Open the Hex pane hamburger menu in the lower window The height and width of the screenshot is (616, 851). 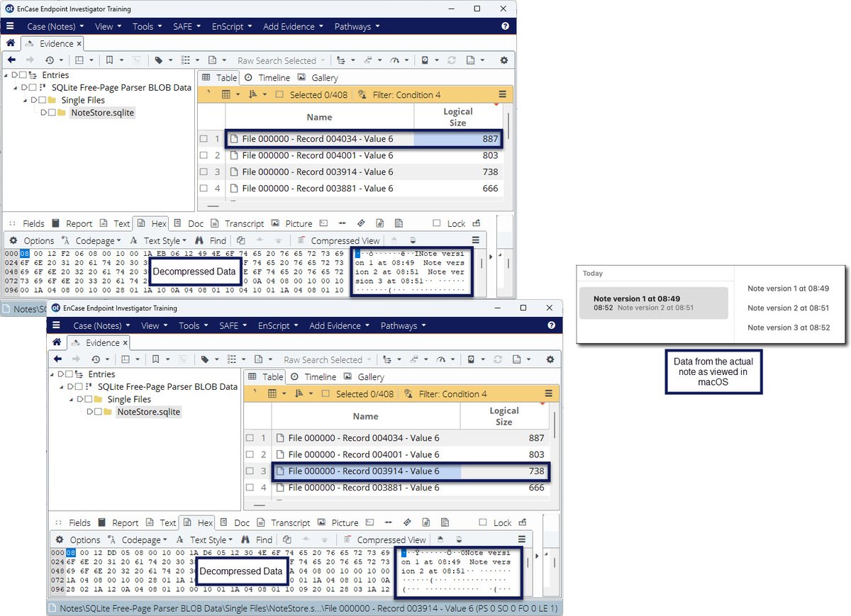click(522, 540)
